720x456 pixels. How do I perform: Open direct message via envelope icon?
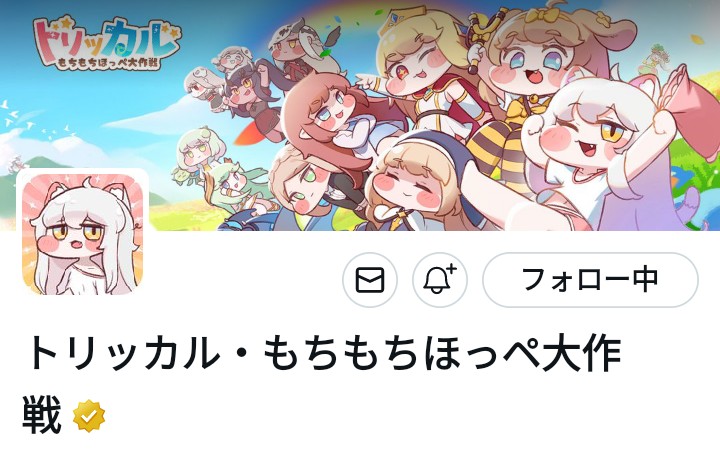tap(370, 280)
